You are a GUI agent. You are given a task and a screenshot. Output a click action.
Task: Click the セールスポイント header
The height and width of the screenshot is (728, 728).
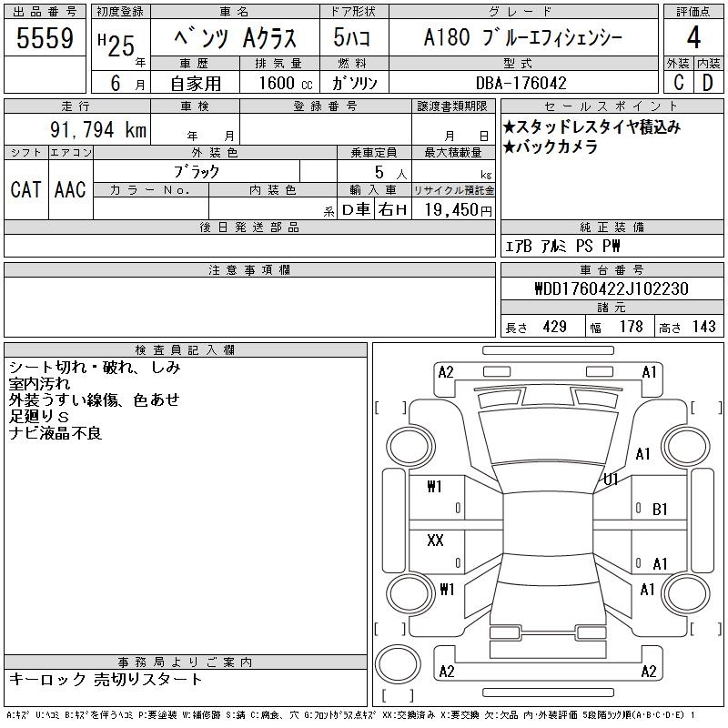(612, 106)
